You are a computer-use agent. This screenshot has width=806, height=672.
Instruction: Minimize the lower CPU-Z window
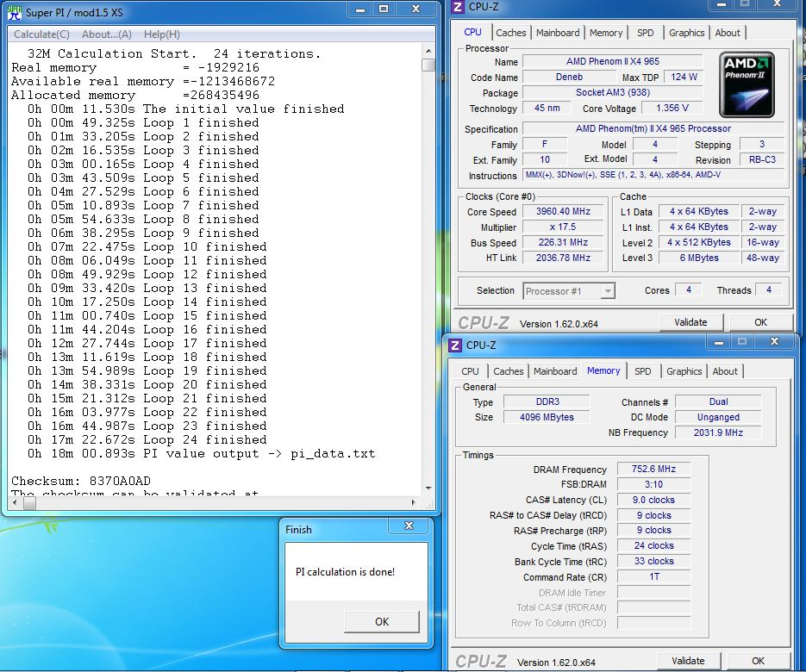click(719, 342)
